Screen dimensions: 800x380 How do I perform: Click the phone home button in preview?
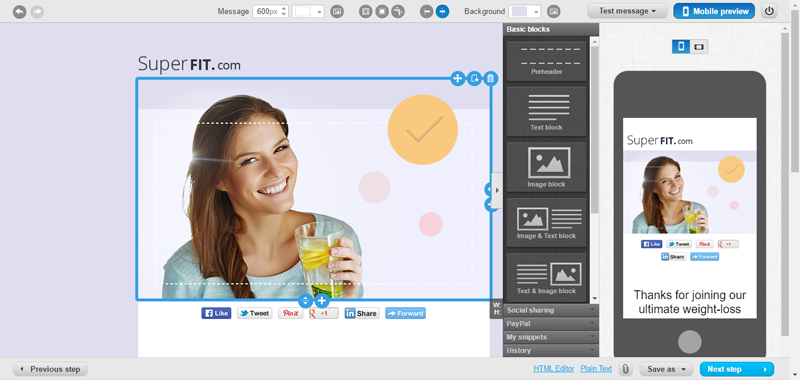coord(690,342)
